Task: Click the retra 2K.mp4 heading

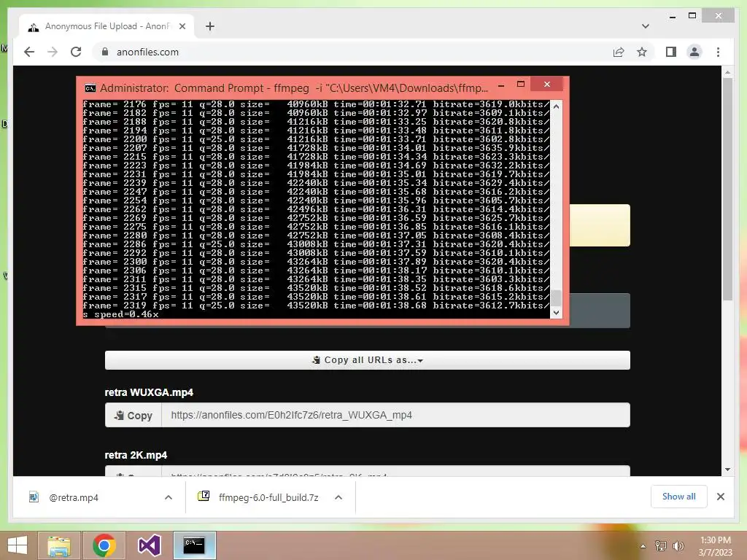Action: [136, 455]
